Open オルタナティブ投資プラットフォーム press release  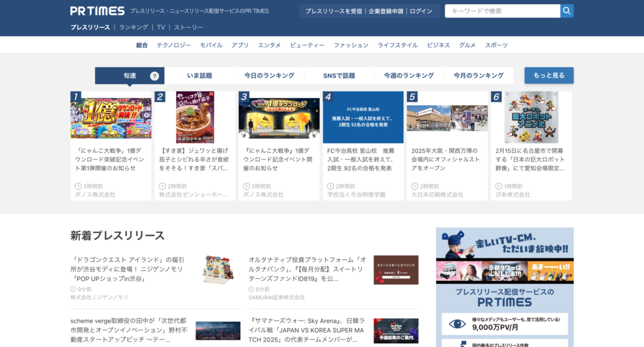pyautogui.click(x=307, y=270)
